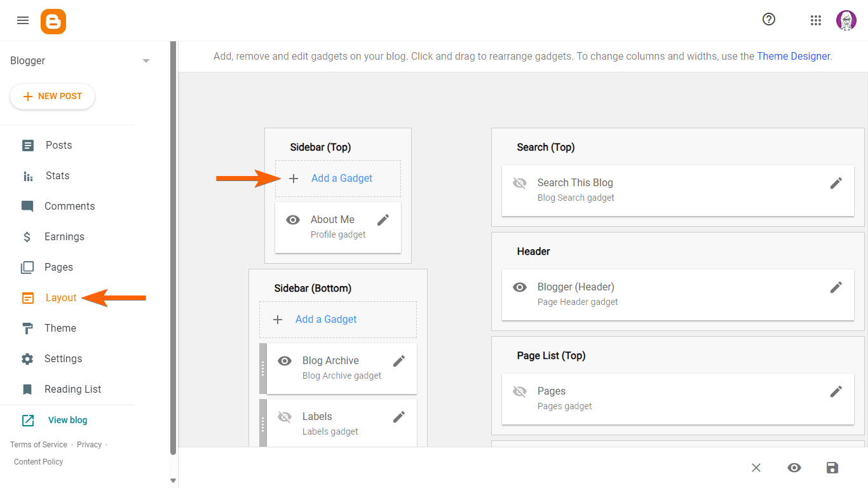The image size is (868, 488).
Task: Click the save floppy disk icon
Action: (832, 468)
